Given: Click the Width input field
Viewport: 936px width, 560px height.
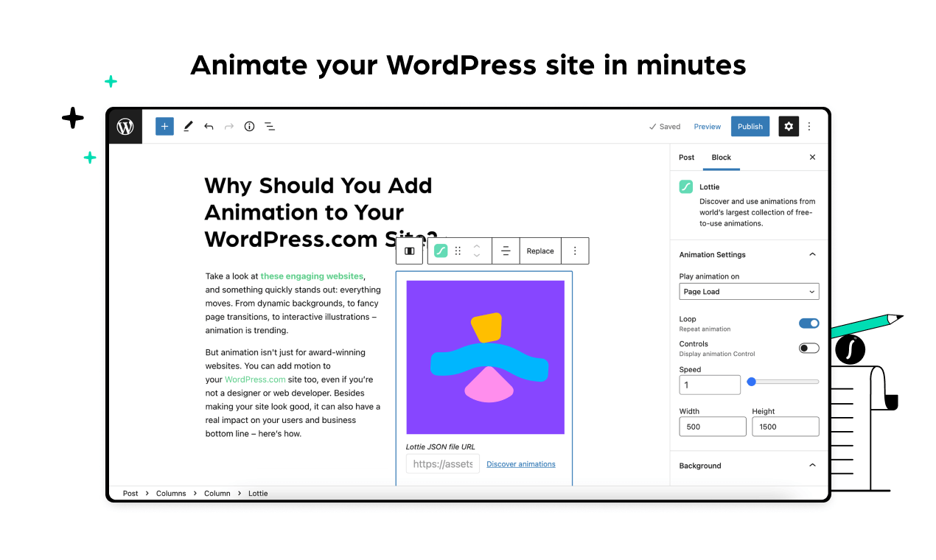Looking at the screenshot, I should (x=713, y=427).
